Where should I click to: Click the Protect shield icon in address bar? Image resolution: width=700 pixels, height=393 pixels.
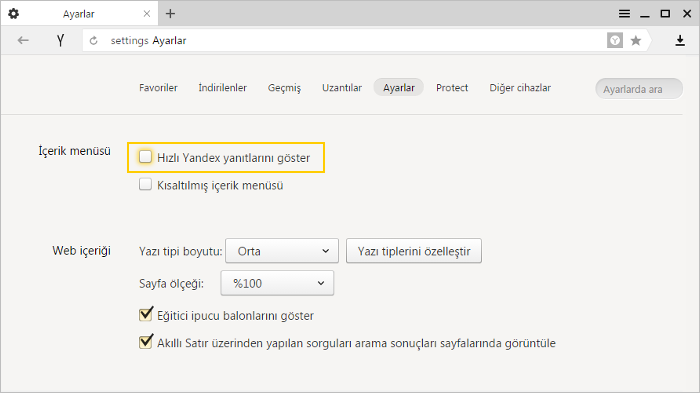click(x=615, y=41)
